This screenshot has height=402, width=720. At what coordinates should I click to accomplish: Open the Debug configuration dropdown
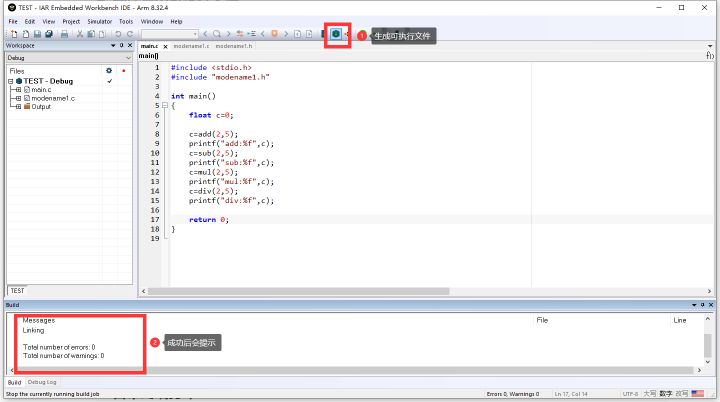pos(69,58)
